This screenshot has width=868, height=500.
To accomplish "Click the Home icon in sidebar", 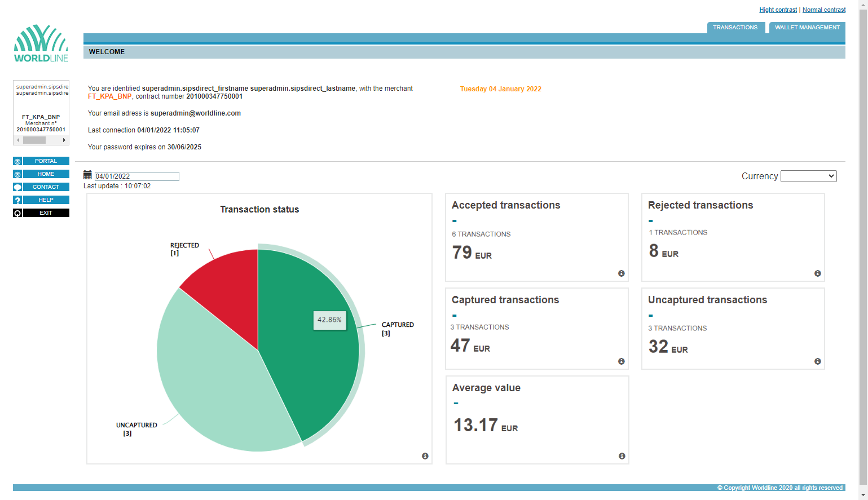I will pyautogui.click(x=17, y=174).
